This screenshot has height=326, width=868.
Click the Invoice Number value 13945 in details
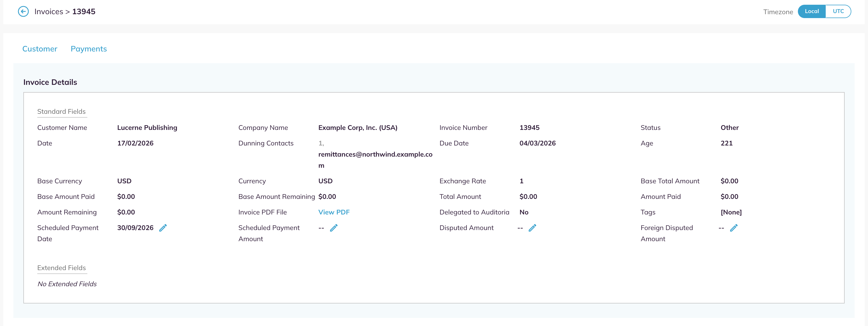tap(529, 128)
